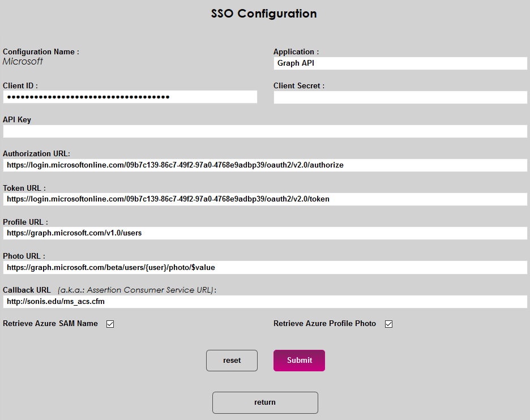
Task: Focus the Token URL input
Action: point(264,199)
